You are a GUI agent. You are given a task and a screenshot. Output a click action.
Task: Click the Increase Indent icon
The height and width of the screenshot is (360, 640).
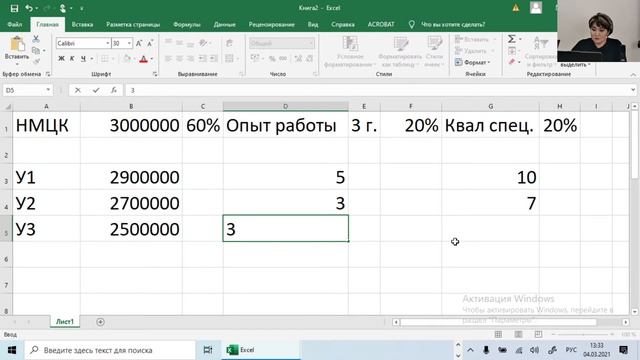click(214, 59)
